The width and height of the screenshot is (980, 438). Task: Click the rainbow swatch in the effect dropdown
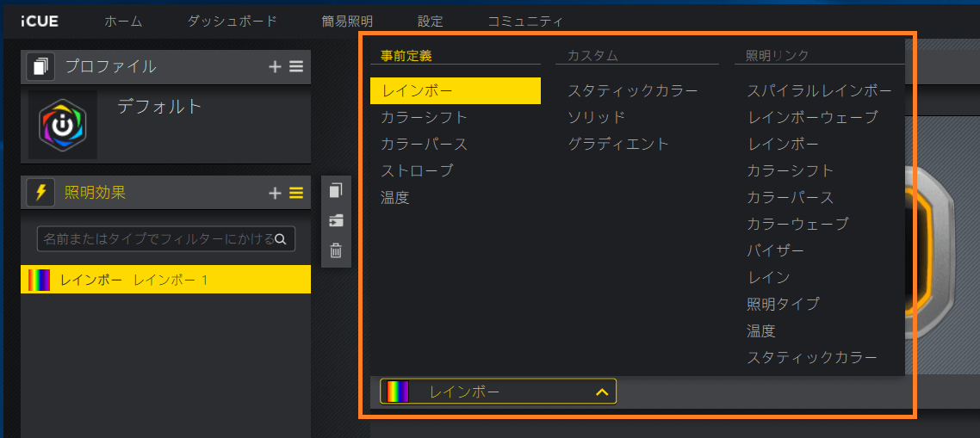pyautogui.click(x=398, y=392)
